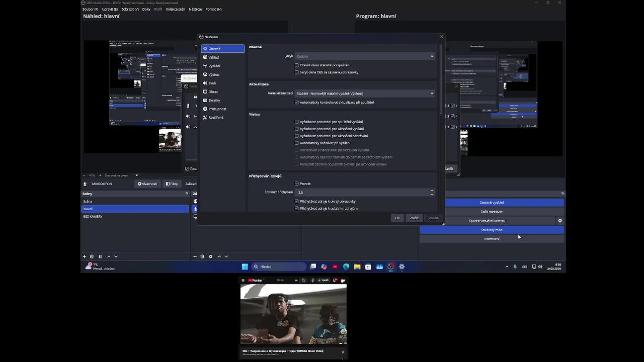Click the OBS Studio taskbar icon
Image resolution: width=644 pixels, height=362 pixels.
pyautogui.click(x=390, y=266)
